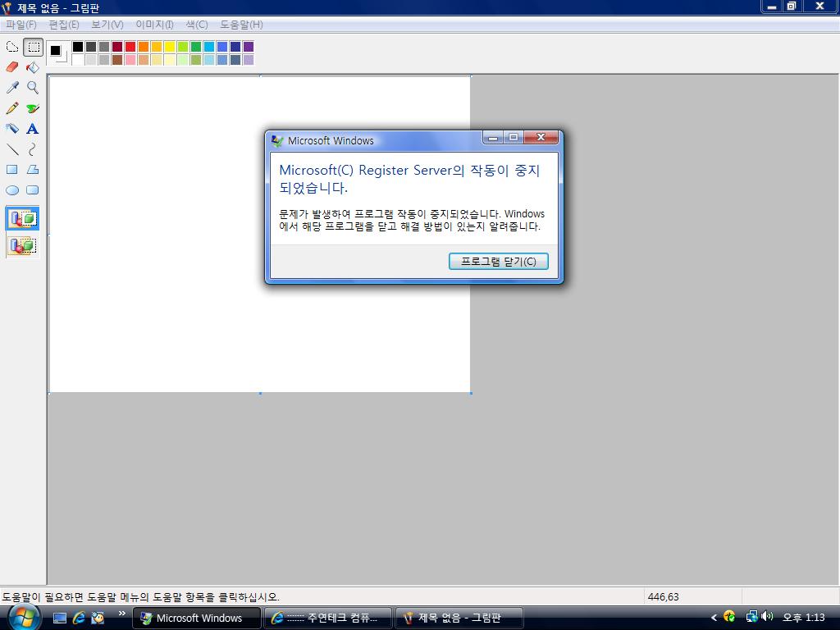Click the clock showing 오후 1:13
The height and width of the screenshot is (630, 840).
804,618
